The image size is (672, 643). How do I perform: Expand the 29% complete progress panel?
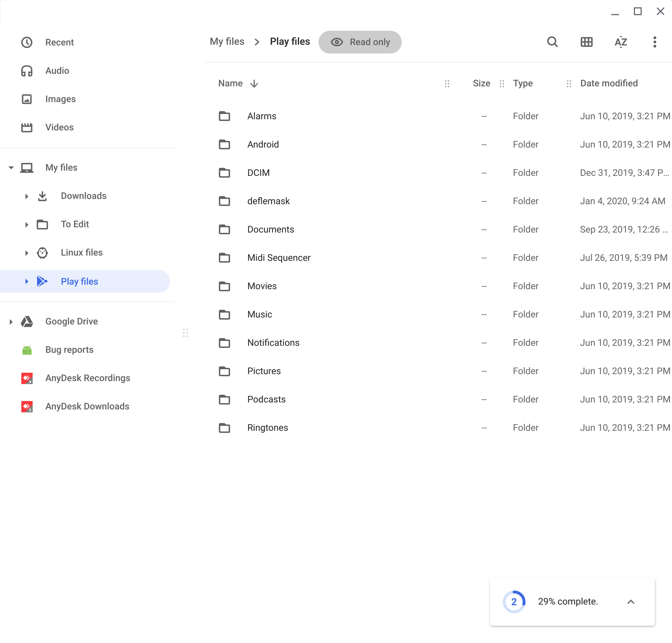pyautogui.click(x=631, y=602)
